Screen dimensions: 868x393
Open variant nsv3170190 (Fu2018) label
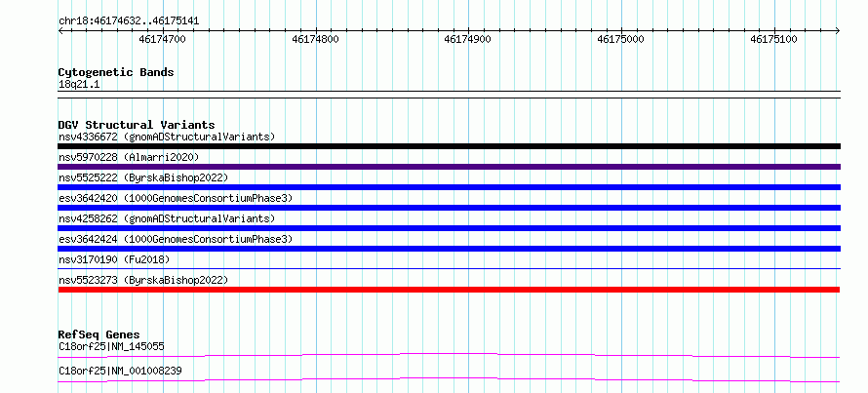(114, 259)
